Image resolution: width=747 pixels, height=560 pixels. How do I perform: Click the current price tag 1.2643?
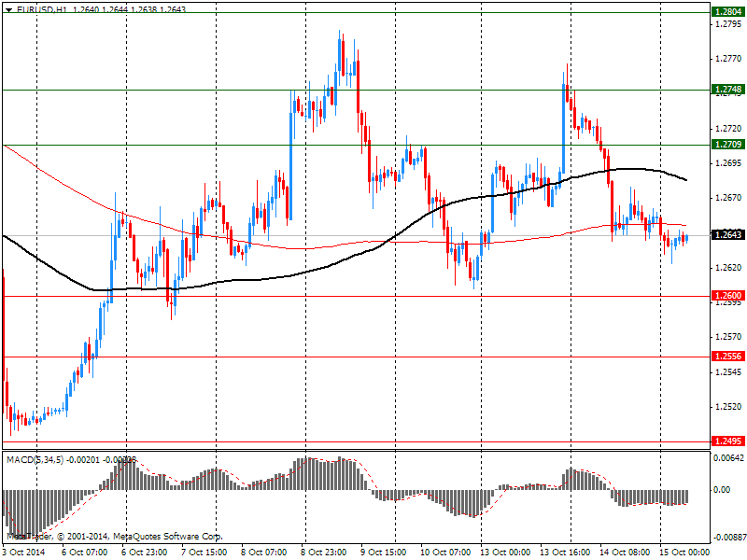pyautogui.click(x=727, y=235)
